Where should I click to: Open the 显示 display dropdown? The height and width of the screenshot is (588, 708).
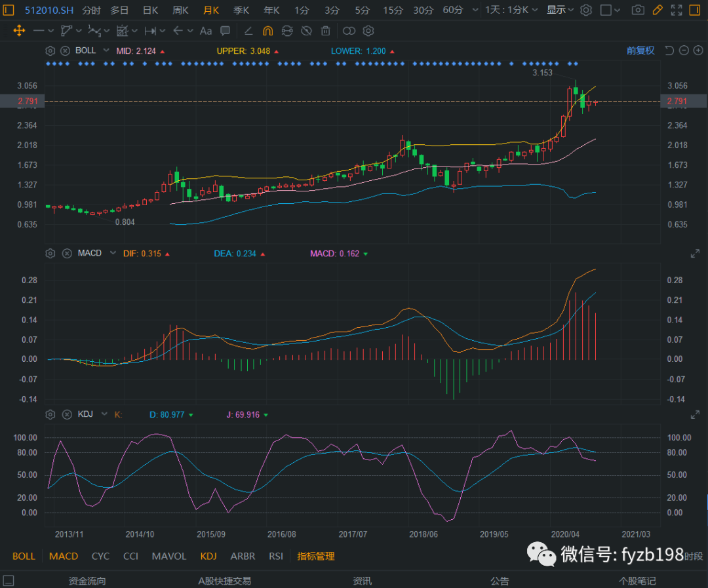560,10
